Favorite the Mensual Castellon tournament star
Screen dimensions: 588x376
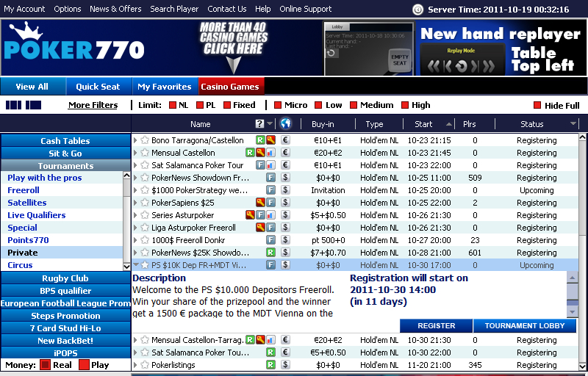point(145,153)
